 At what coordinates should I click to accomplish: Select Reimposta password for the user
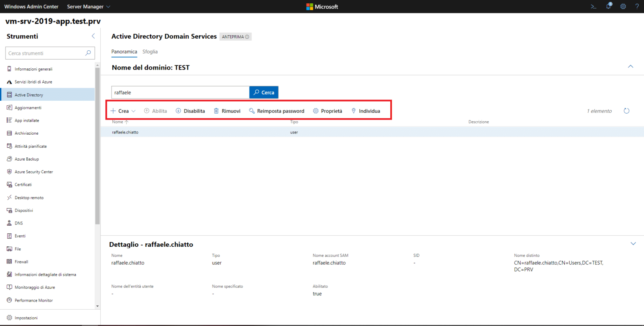coord(276,111)
